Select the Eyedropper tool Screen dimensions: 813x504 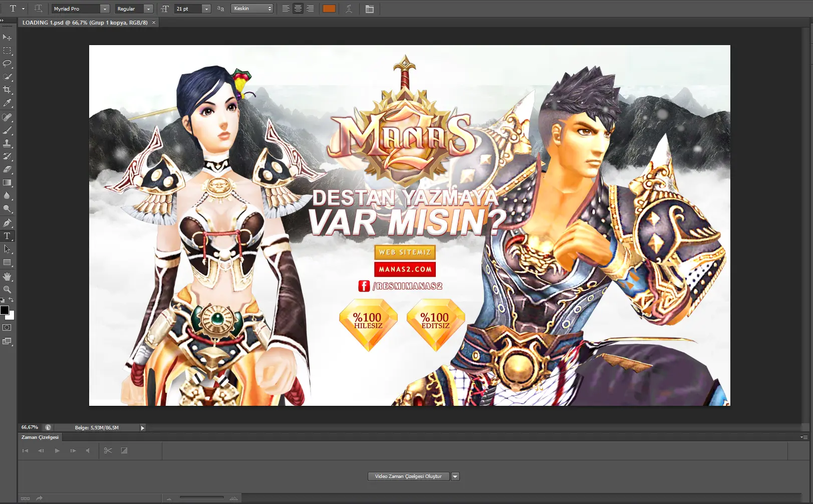(x=7, y=103)
